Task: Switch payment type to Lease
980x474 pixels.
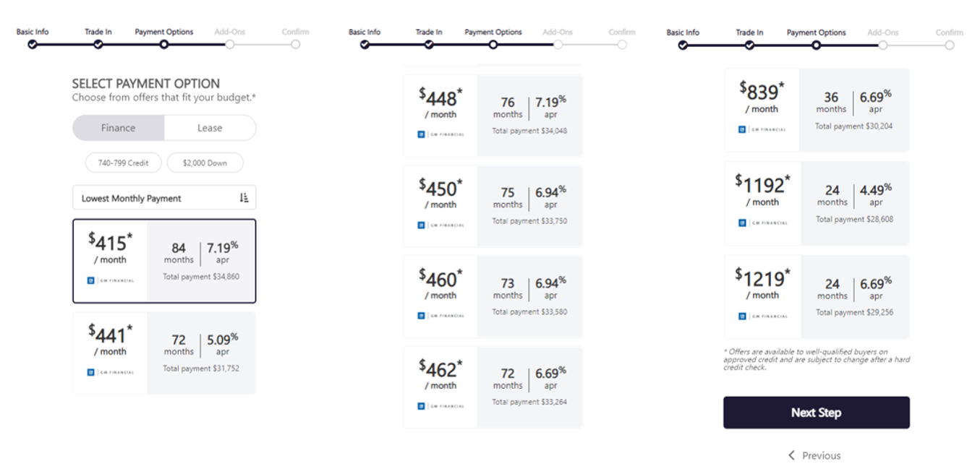Action: (x=210, y=128)
